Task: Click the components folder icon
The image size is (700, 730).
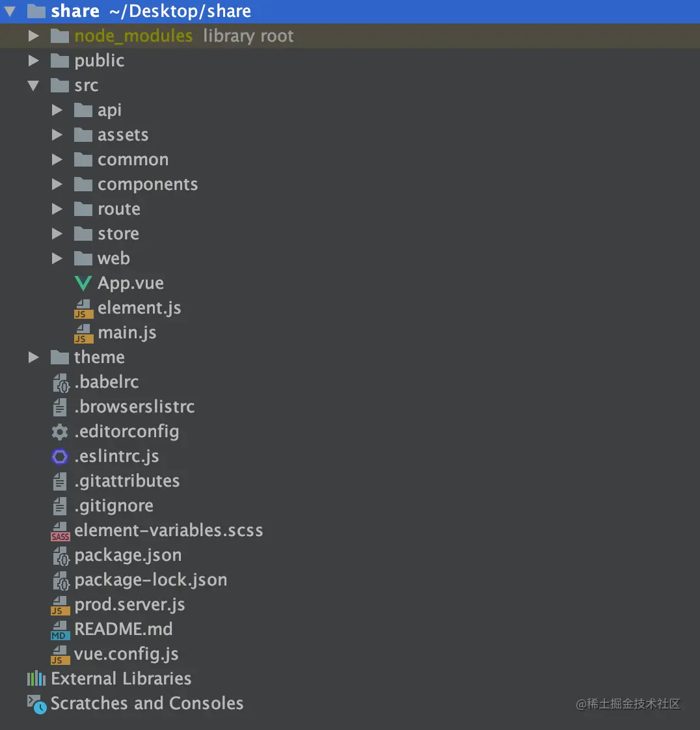Action: pos(83,184)
